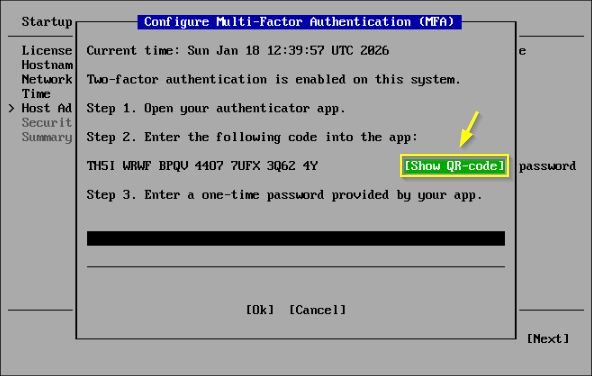Select the License item in sidebar
This screenshot has width=592, height=376.
pos(47,51)
